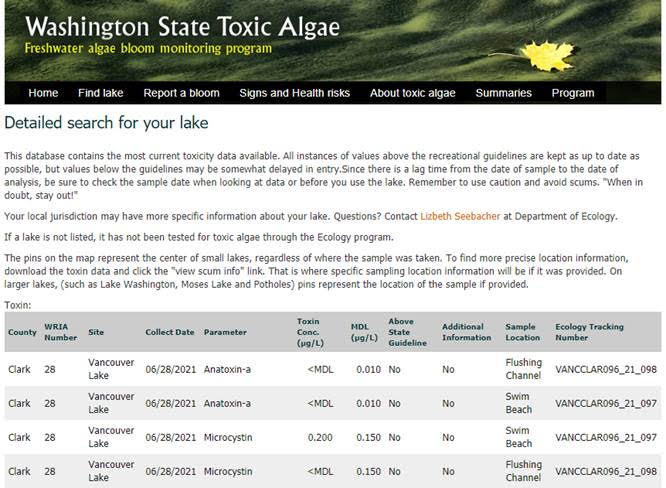This screenshot has width=666, height=488.
Task: Select the first VANCCLAR096_21_098 tracking number
Action: (606, 370)
